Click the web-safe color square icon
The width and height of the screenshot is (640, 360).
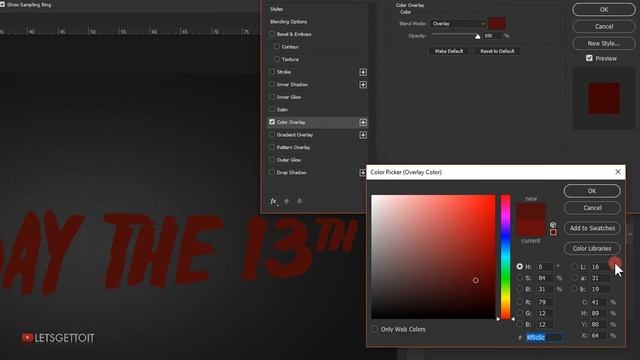(x=553, y=232)
